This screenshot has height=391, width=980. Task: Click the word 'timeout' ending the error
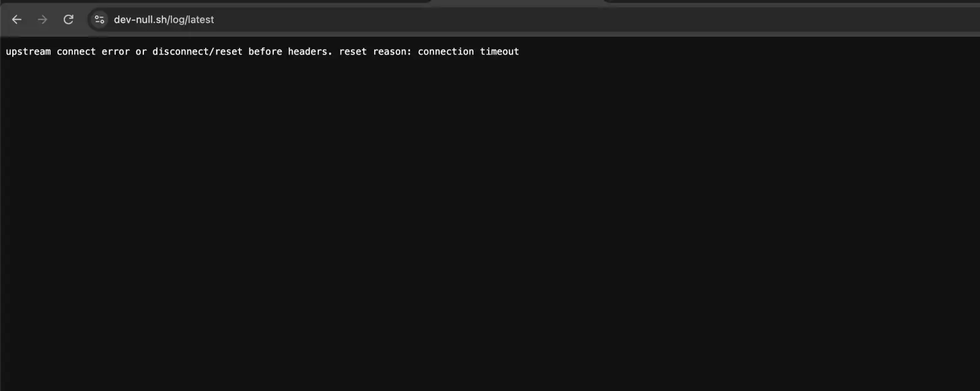click(x=499, y=51)
